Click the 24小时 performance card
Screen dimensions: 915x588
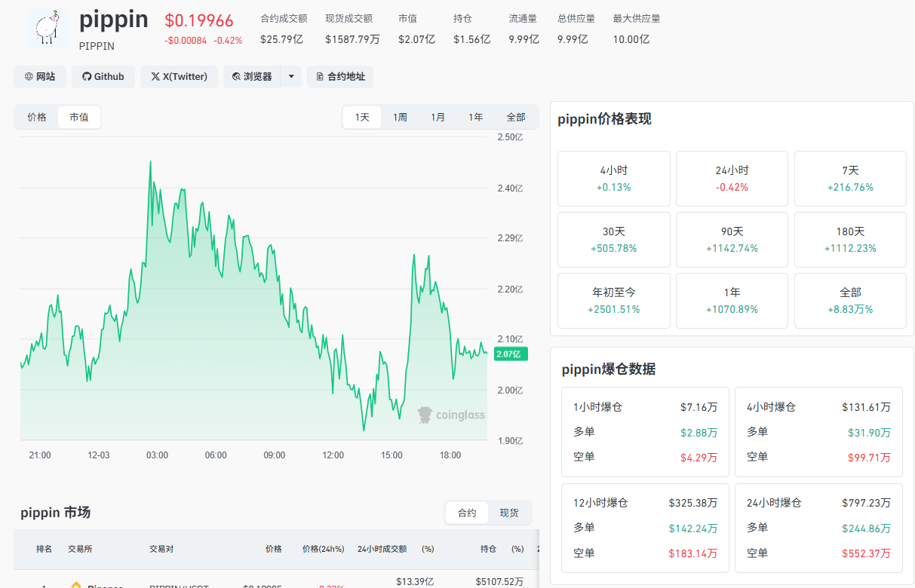coord(732,179)
